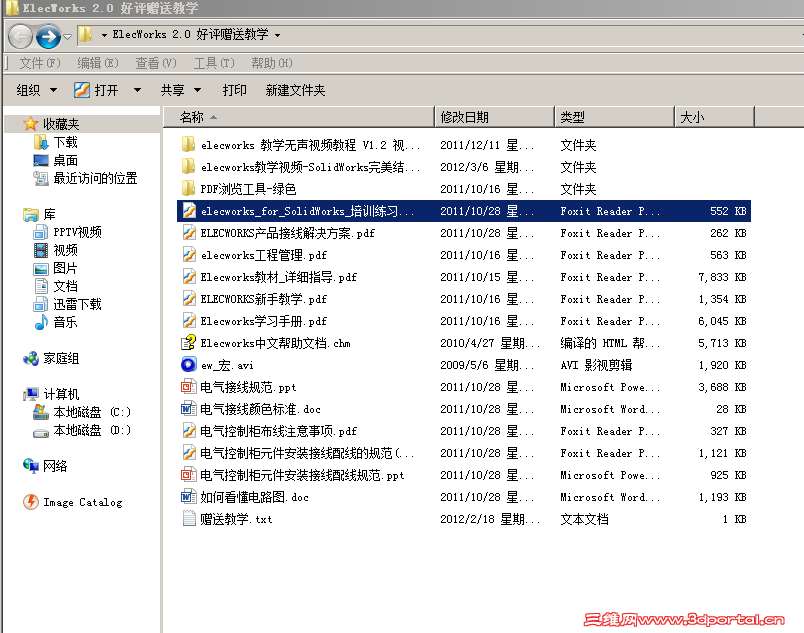804x633 pixels.
Task: Open the 工具(T) menu
Action: [x=214, y=63]
